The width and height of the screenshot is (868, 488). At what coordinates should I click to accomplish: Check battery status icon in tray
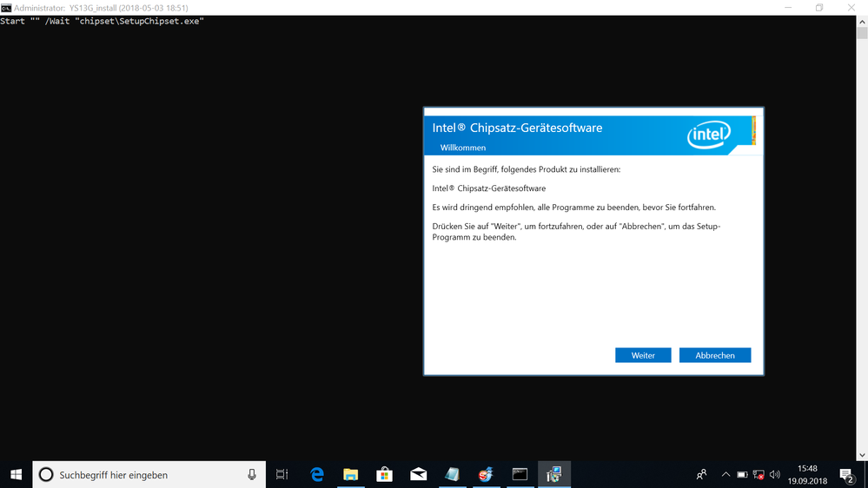click(742, 475)
